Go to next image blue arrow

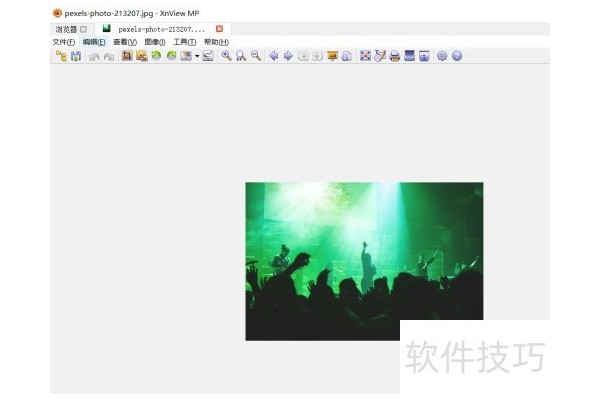288,56
